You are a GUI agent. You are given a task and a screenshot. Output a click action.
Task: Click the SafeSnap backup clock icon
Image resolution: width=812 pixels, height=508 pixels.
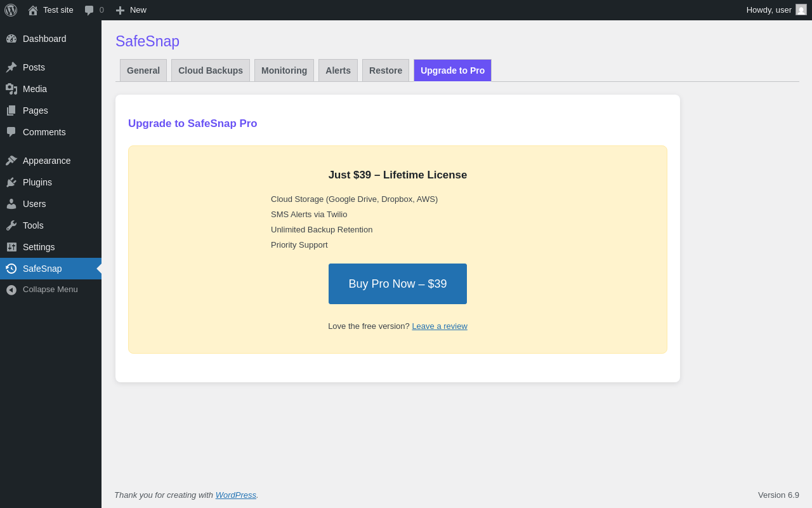[x=11, y=269]
